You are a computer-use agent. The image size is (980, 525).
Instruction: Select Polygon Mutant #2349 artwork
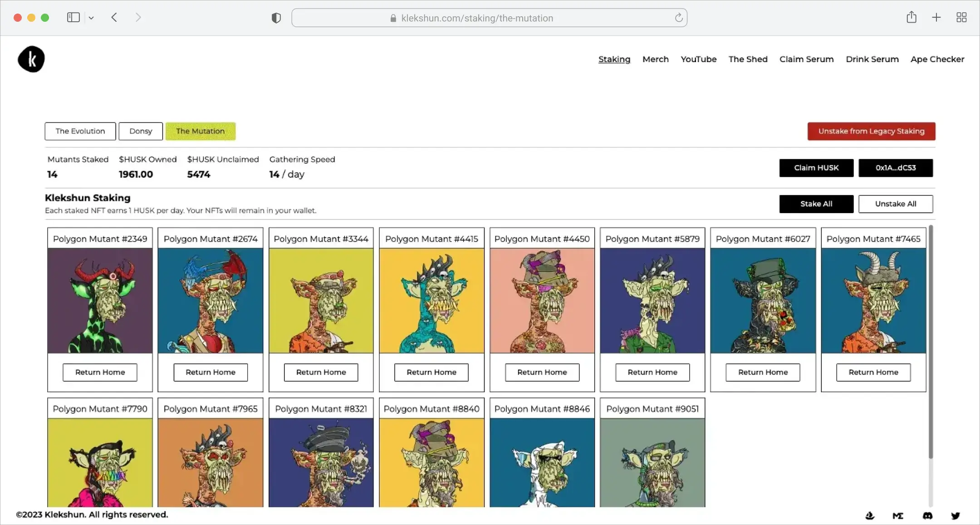pos(100,301)
